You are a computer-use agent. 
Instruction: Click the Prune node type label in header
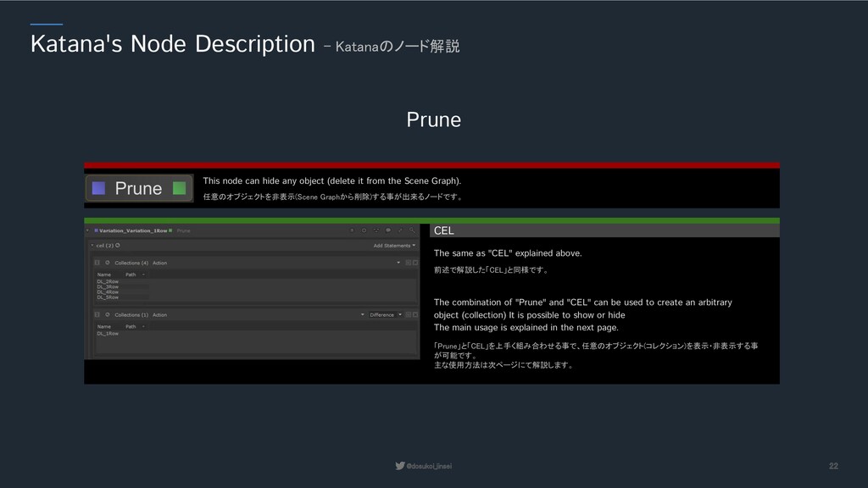click(x=183, y=230)
